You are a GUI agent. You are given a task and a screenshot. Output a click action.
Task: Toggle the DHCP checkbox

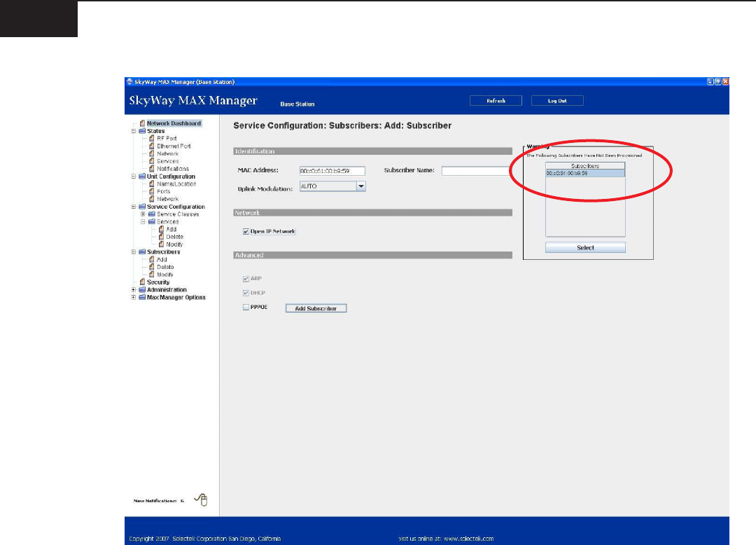tap(246, 293)
